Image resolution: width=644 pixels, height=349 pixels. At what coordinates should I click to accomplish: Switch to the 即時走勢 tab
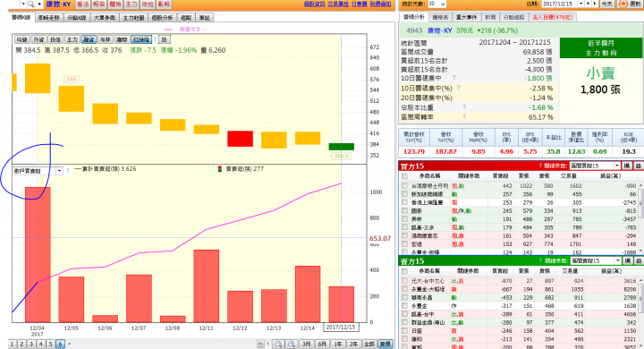[x=49, y=18]
